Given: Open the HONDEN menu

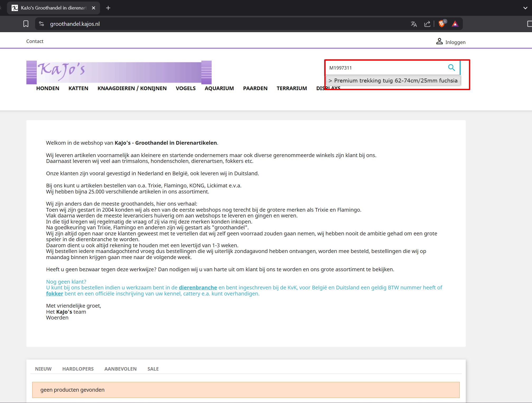Looking at the screenshot, I should click(x=48, y=88).
